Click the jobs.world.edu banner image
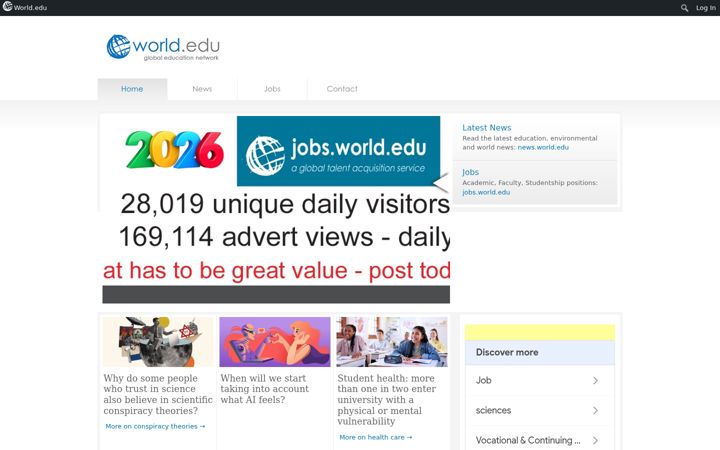Image resolution: width=720 pixels, height=450 pixels. 338,151
